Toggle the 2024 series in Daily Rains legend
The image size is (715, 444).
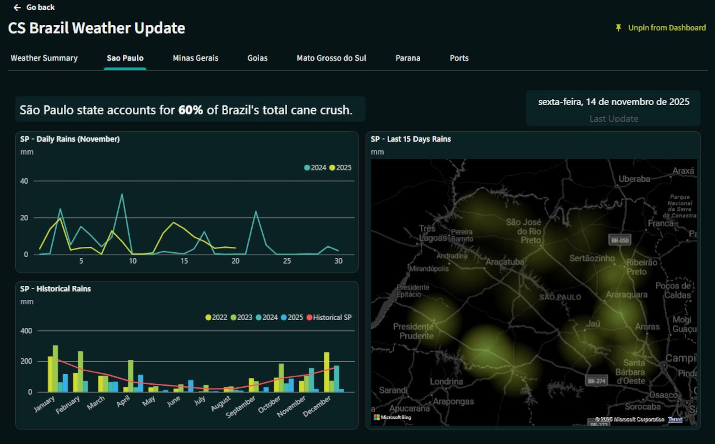click(x=318, y=167)
